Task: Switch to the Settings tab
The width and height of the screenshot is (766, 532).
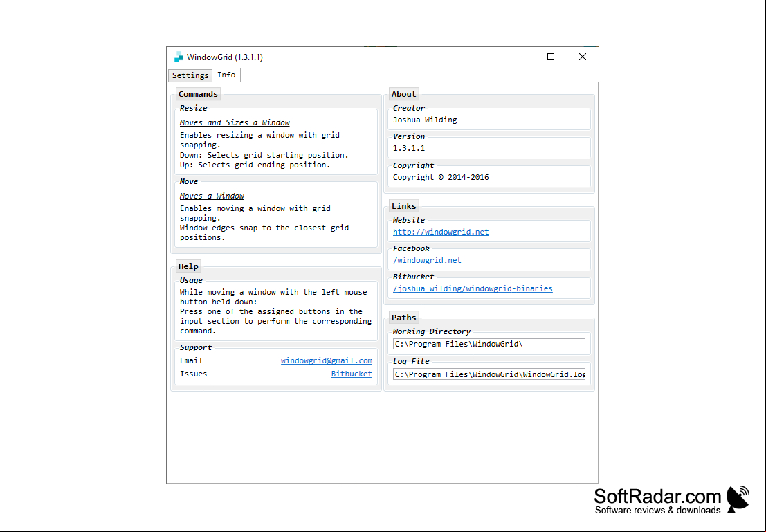Action: coord(190,75)
